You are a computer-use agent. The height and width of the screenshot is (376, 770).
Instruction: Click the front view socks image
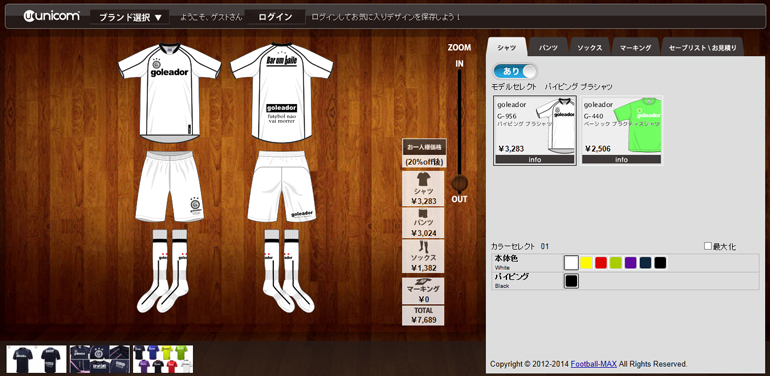coord(163,270)
